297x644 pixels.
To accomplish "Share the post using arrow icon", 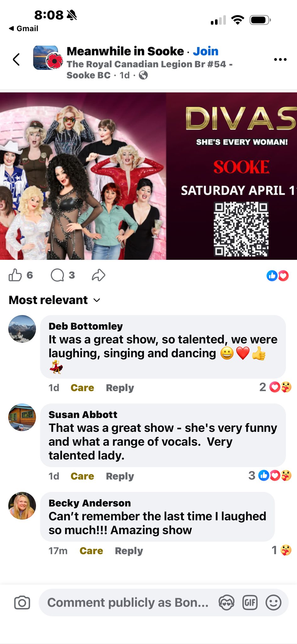I will (x=98, y=275).
